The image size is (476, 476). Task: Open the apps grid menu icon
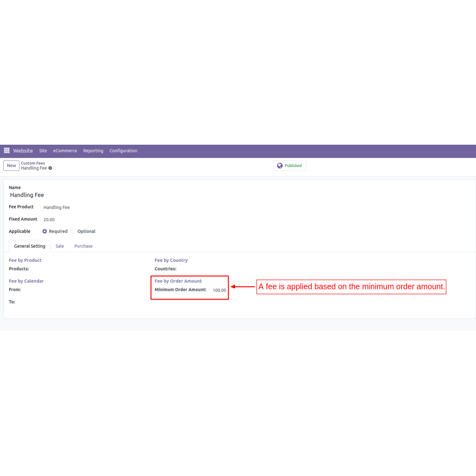tap(7, 150)
